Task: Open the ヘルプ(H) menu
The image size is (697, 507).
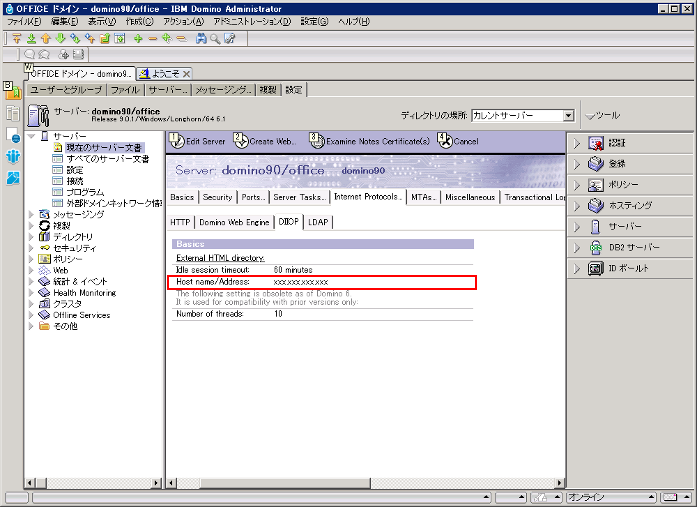Action: click(x=353, y=22)
